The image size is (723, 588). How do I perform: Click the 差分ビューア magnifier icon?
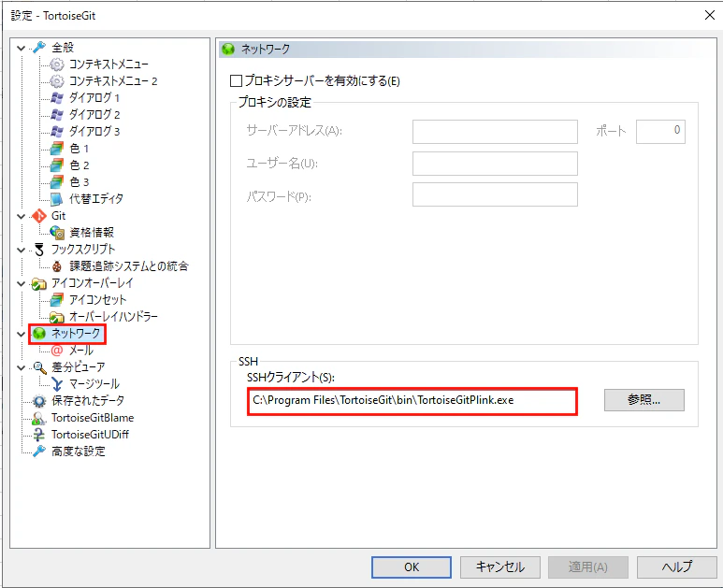39,367
